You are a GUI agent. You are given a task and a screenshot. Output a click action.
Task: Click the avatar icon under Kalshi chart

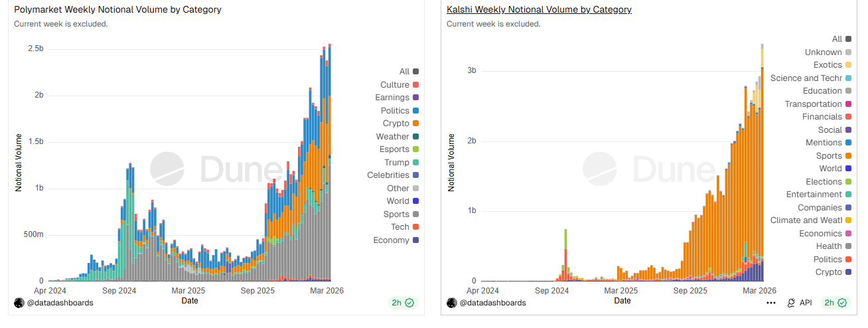tap(452, 303)
